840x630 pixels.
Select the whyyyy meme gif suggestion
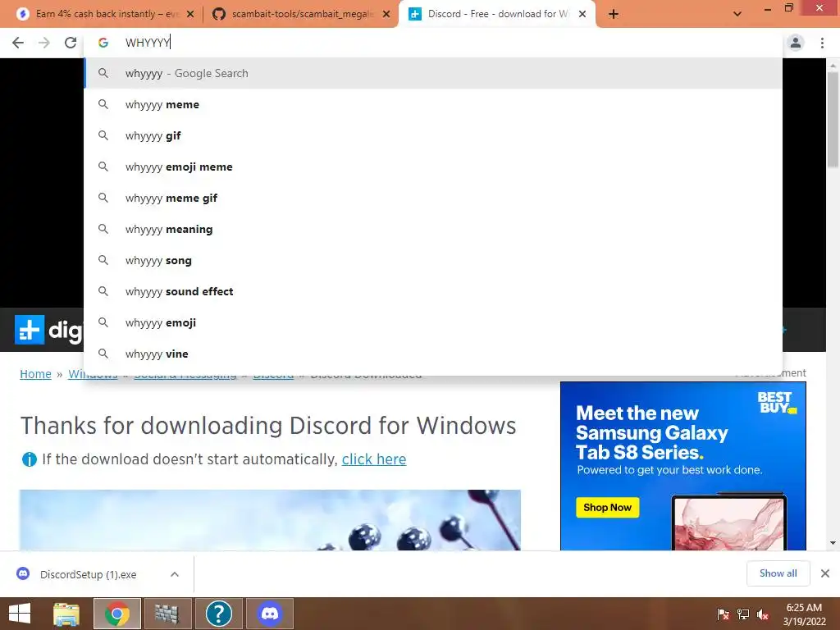pyautogui.click(x=433, y=198)
